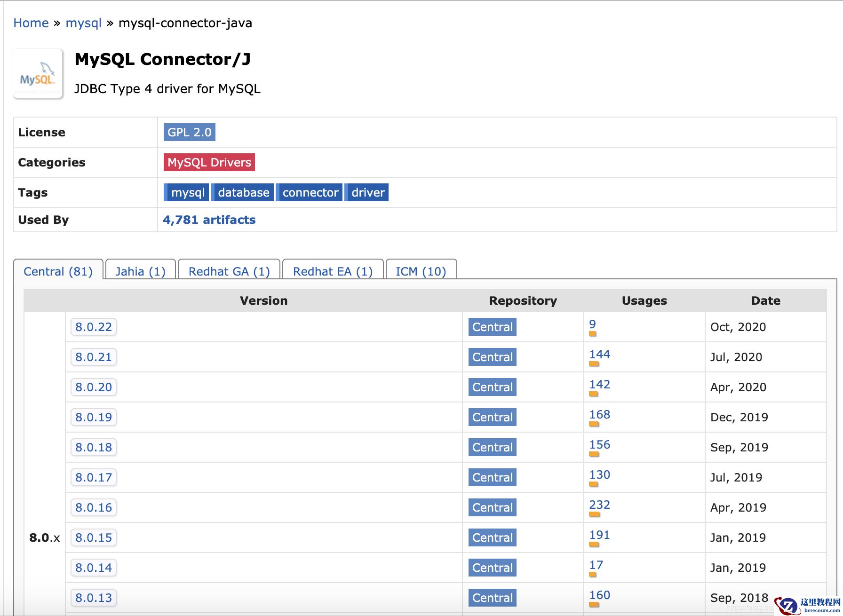Image resolution: width=843 pixels, height=616 pixels.
Task: Open version 8.0.14
Action: point(94,568)
